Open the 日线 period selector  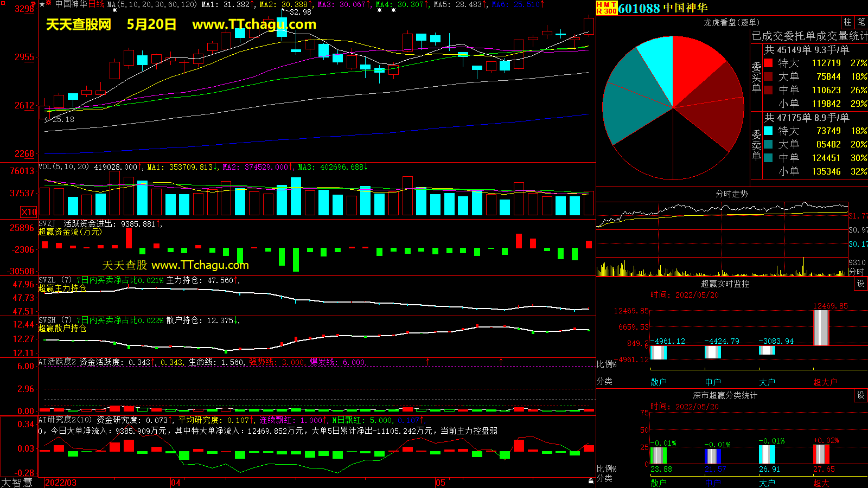tap(96, 4)
